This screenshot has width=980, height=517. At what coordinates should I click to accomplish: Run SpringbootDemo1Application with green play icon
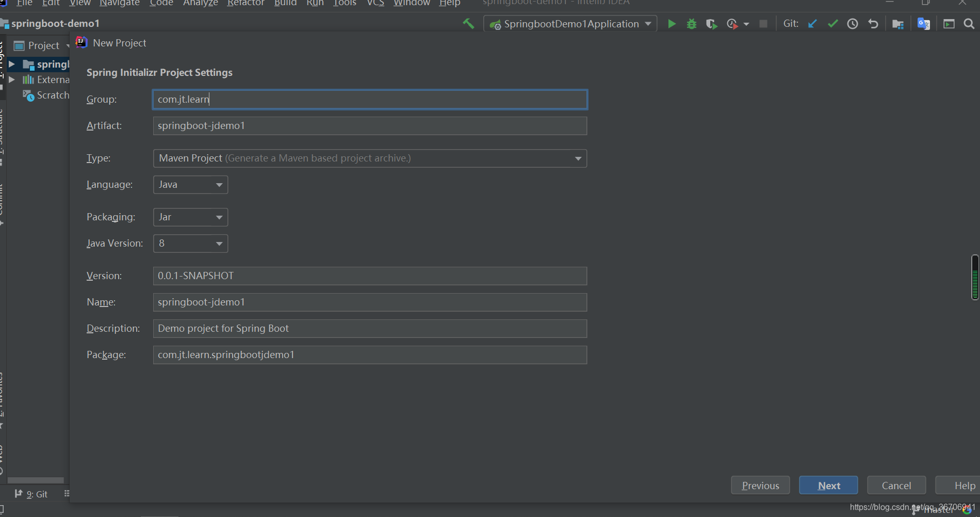tap(672, 24)
